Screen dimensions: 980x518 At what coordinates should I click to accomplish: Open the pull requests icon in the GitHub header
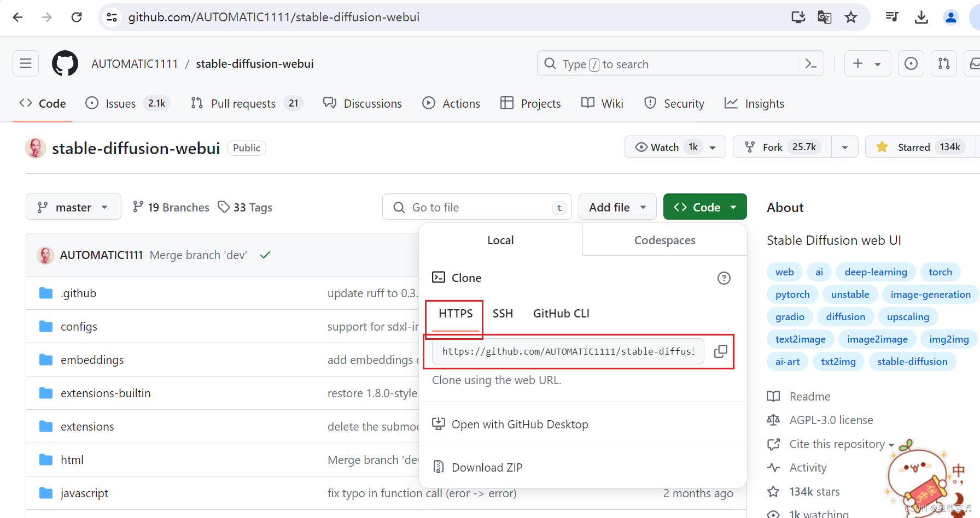point(944,63)
